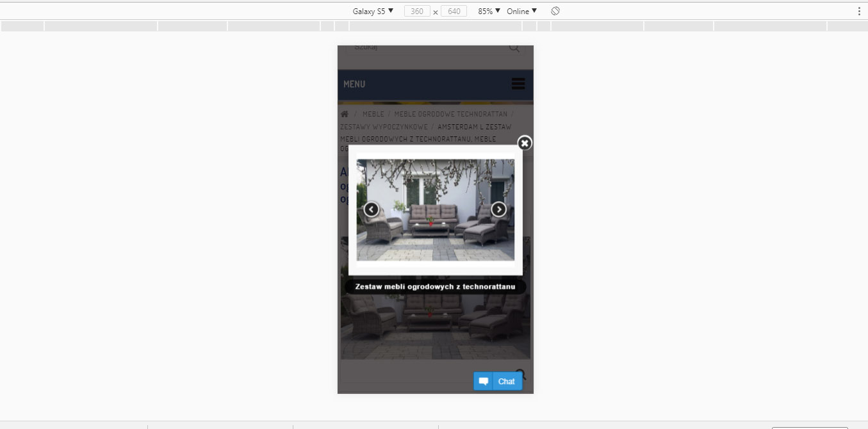868x429 pixels.
Task: Open the 85% zoom dropdown
Action: [x=489, y=11]
